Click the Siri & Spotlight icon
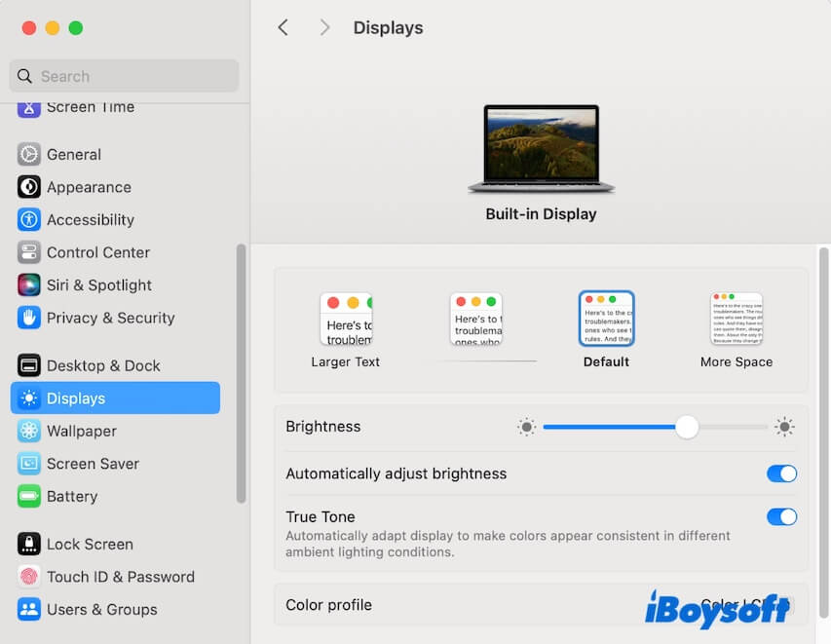 tap(29, 284)
